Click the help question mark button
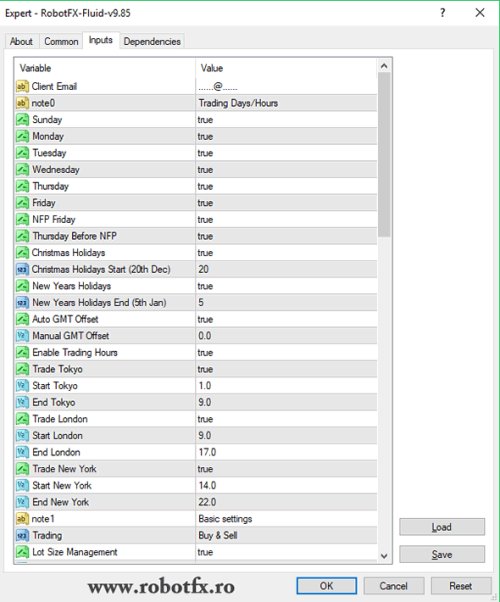This screenshot has width=500, height=602. point(443,13)
